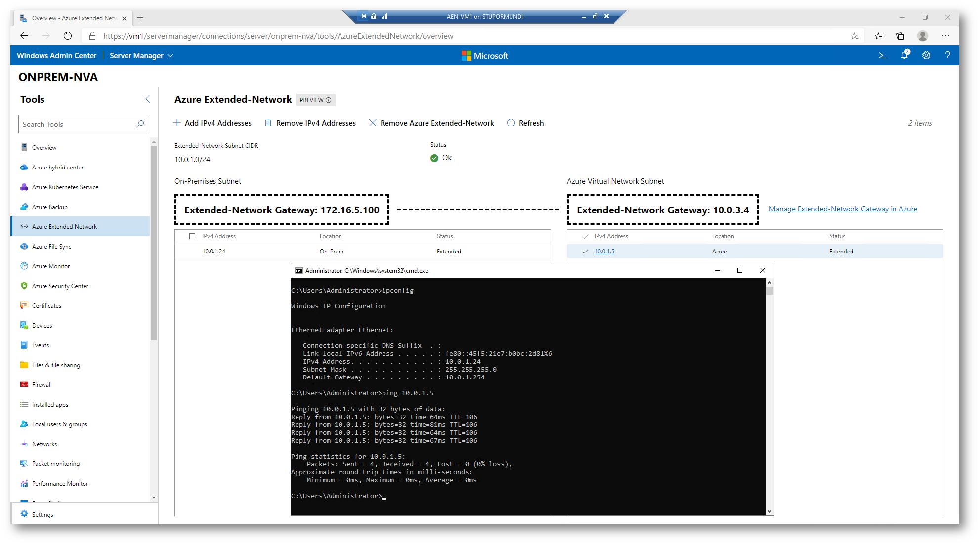
Task: Open Local users & groups tool
Action: (x=80, y=424)
